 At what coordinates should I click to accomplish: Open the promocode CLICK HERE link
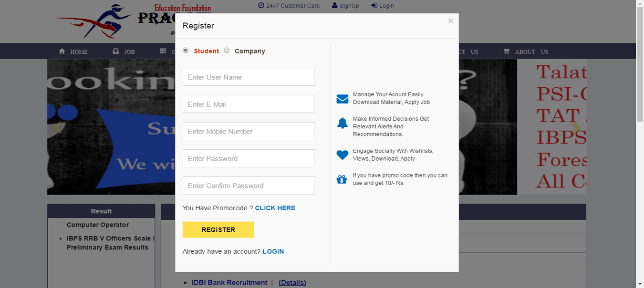coord(275,208)
